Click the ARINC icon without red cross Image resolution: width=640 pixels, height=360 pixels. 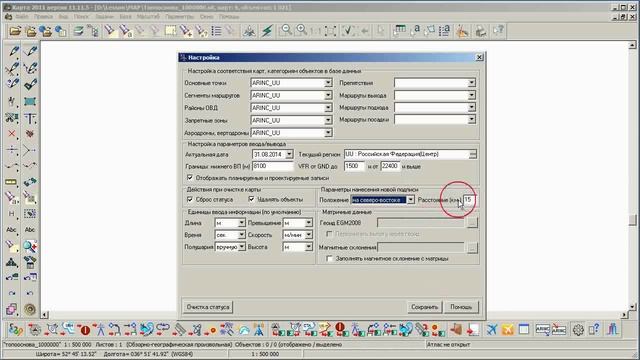[x=542, y=329]
